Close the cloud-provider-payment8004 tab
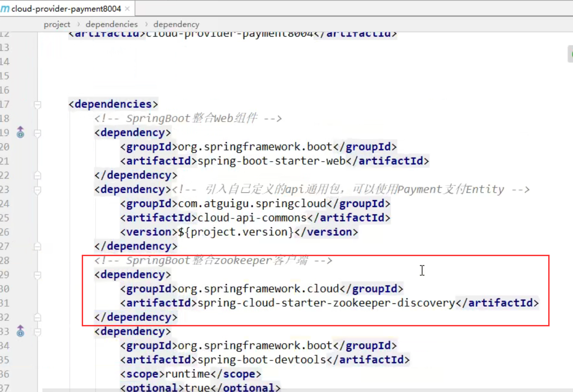The width and height of the screenshot is (573, 392). [x=127, y=9]
